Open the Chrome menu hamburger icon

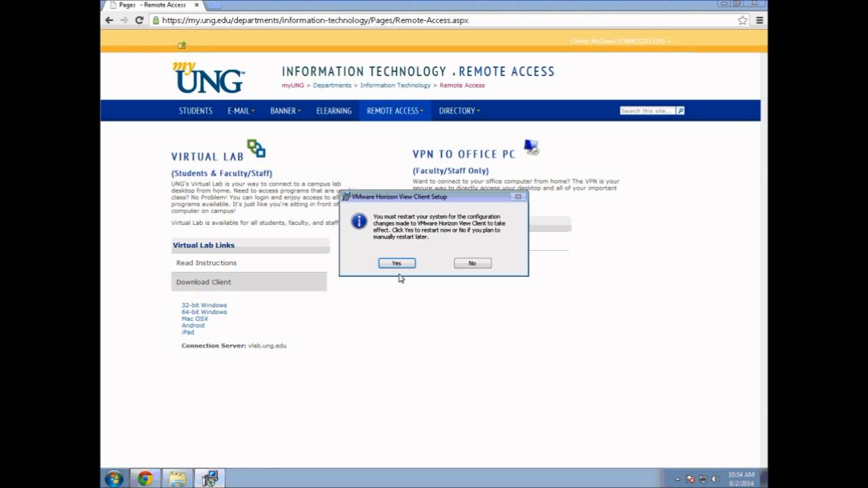pos(759,20)
